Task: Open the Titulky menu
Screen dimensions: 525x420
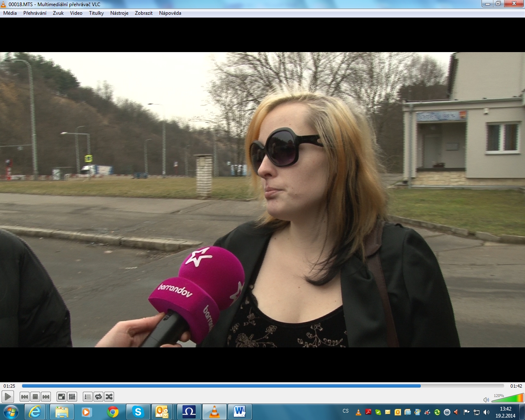Action: click(x=96, y=13)
